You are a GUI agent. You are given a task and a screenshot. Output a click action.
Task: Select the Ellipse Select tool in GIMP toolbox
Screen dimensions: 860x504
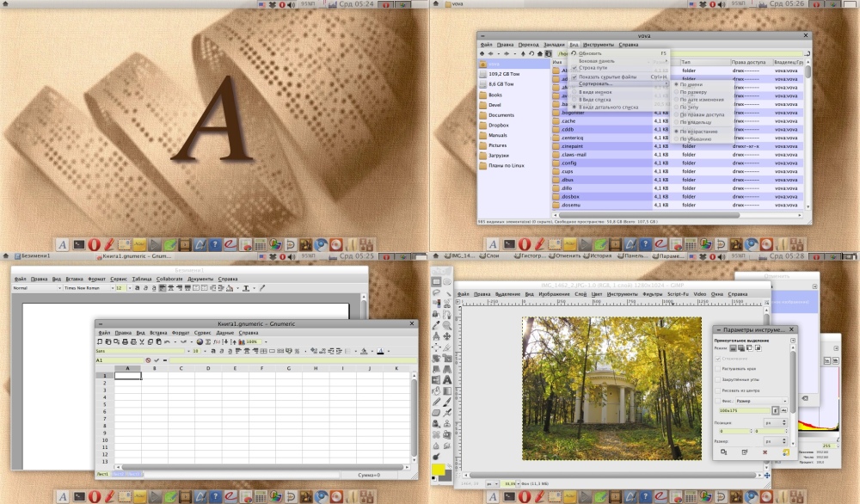447,281
